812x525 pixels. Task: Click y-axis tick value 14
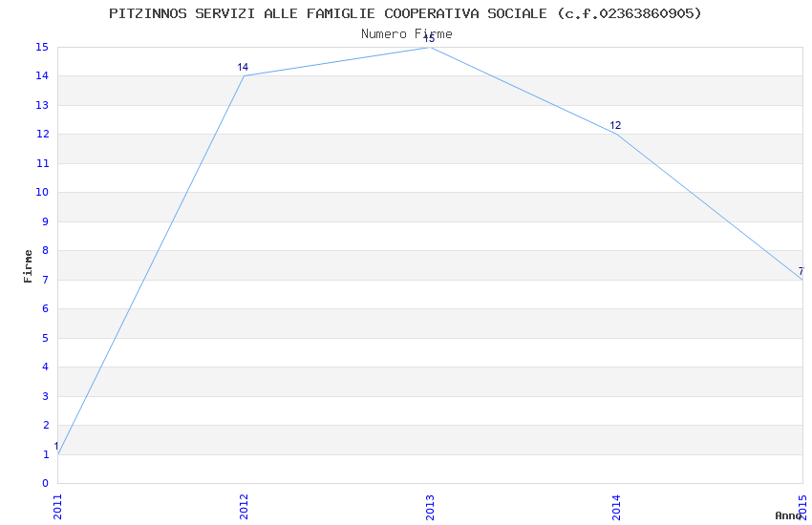42,76
